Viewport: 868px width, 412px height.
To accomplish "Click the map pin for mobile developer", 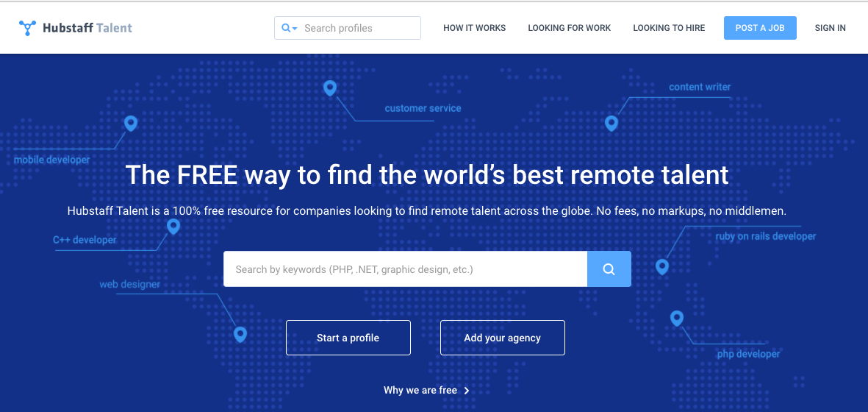I will (x=131, y=124).
